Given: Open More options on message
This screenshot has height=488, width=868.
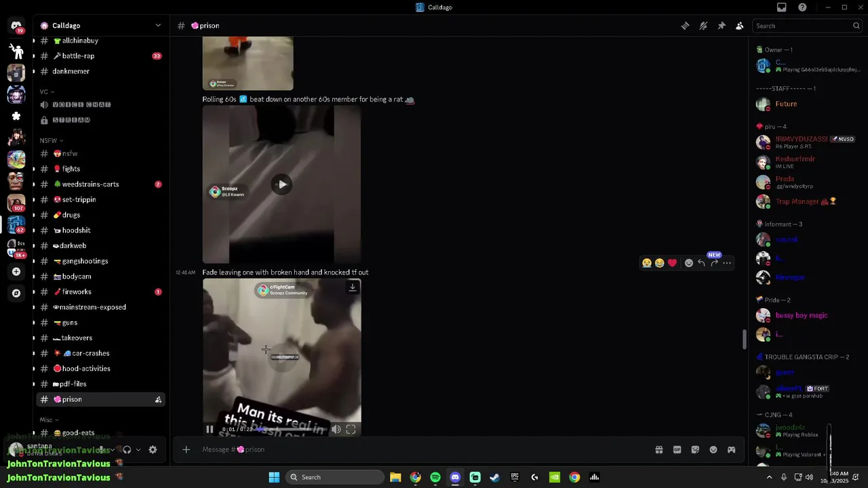Looking at the screenshot, I should [x=727, y=263].
